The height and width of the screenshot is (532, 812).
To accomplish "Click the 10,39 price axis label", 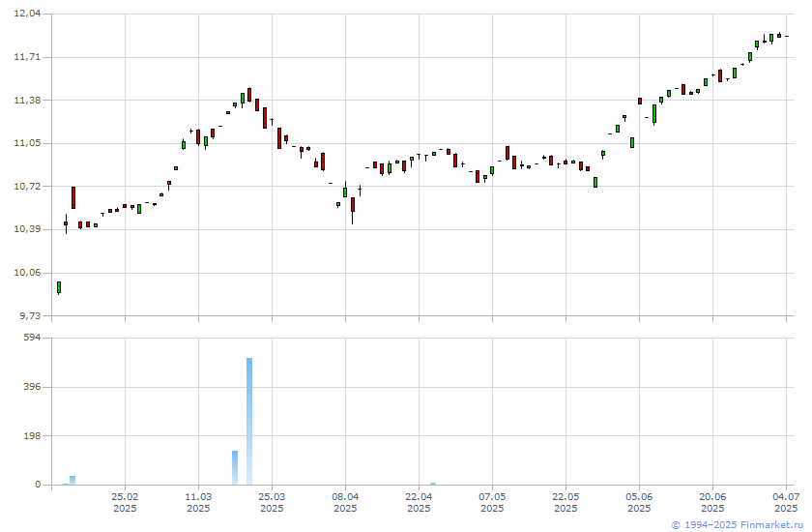I will [27, 229].
